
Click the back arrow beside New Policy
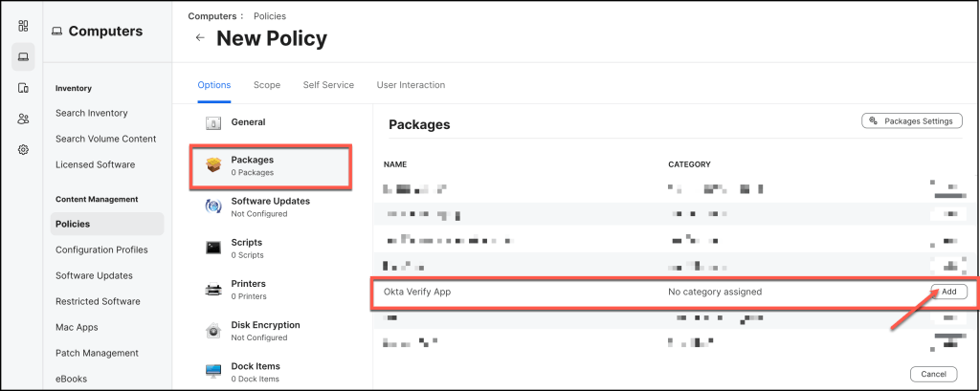(200, 38)
